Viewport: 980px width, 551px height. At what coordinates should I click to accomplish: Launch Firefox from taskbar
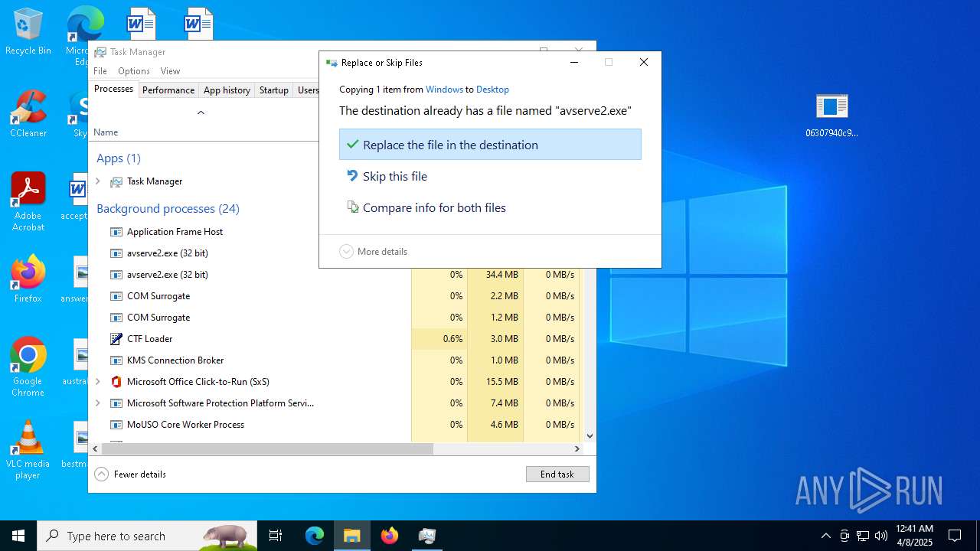coord(390,536)
